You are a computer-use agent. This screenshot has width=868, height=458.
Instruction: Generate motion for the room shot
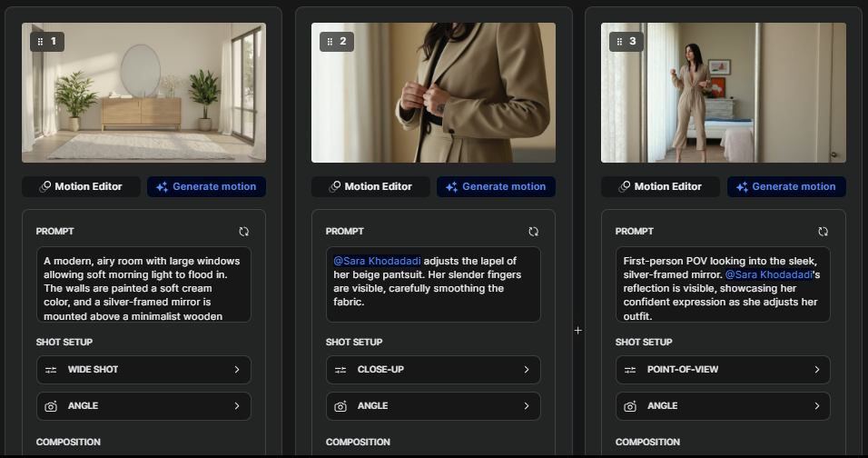coord(206,186)
